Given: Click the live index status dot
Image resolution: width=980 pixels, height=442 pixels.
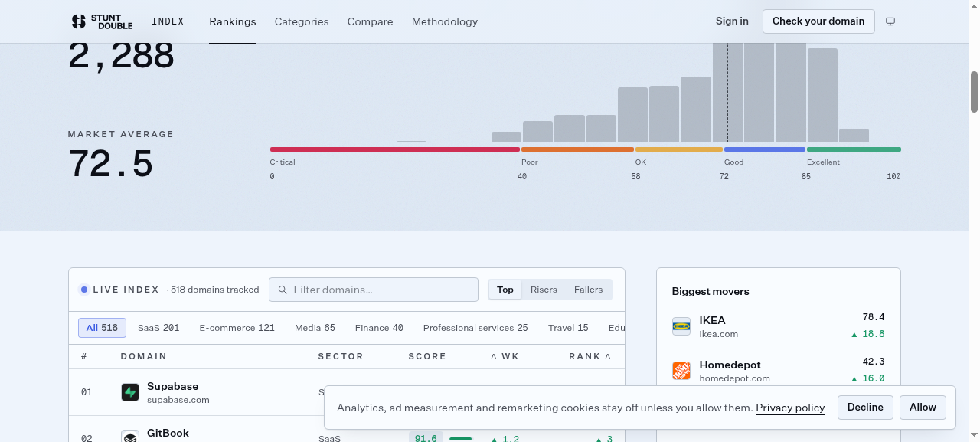Looking at the screenshot, I should tap(84, 290).
